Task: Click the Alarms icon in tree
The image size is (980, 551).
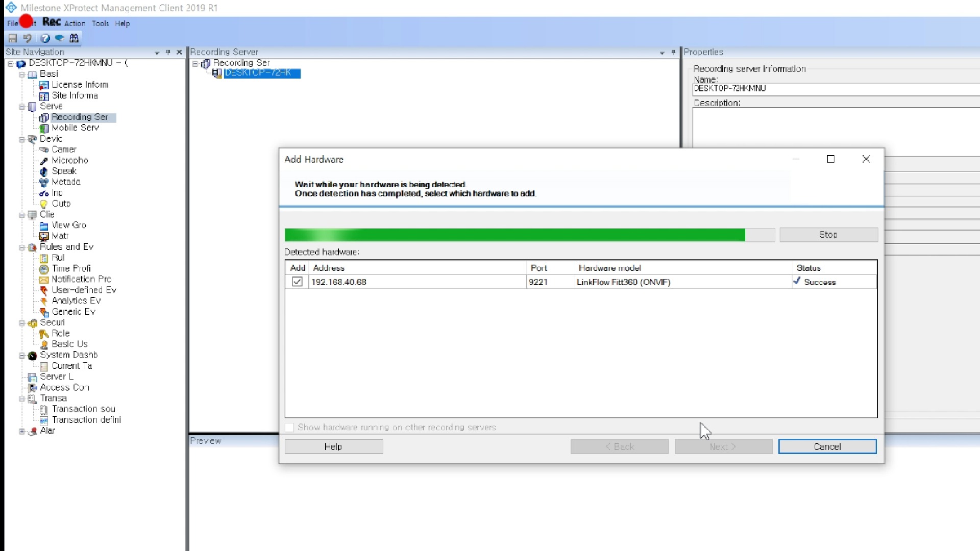Action: pos(33,431)
